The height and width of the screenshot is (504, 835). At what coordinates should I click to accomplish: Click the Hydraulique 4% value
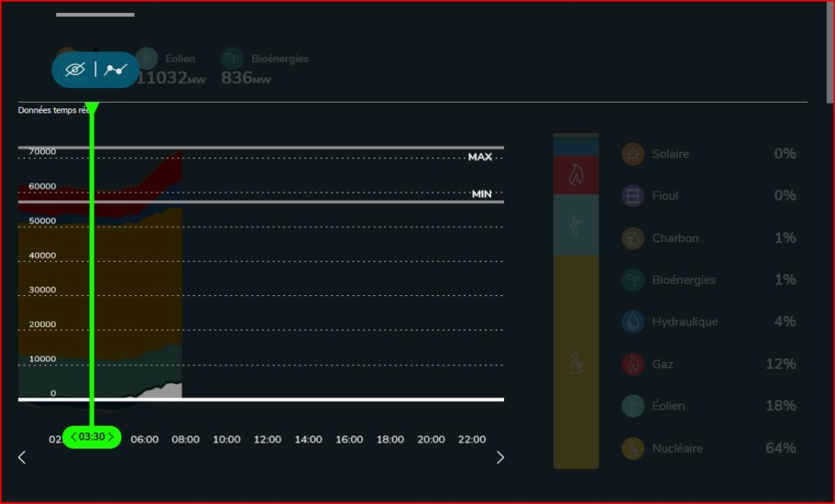tap(785, 322)
